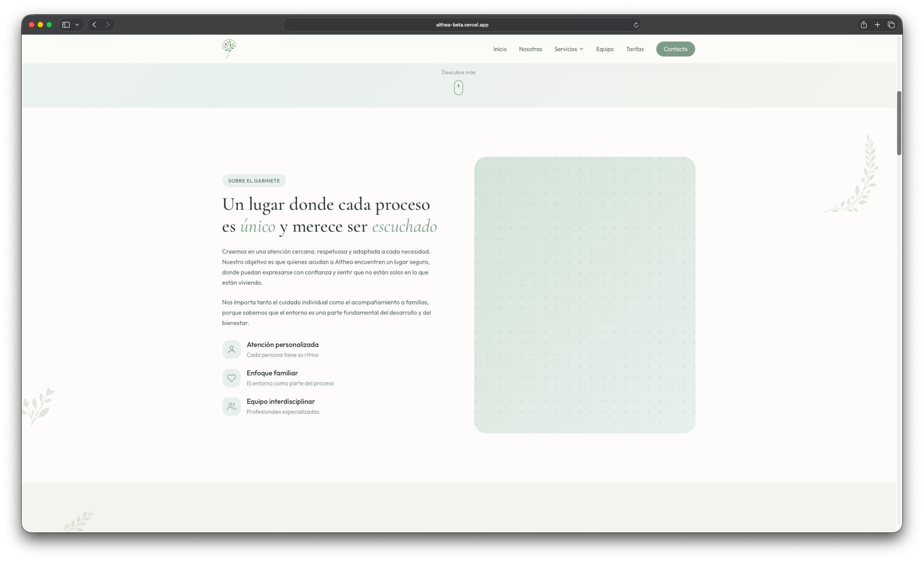
Task: Open the sidebar options chevron
Action: pos(77,25)
